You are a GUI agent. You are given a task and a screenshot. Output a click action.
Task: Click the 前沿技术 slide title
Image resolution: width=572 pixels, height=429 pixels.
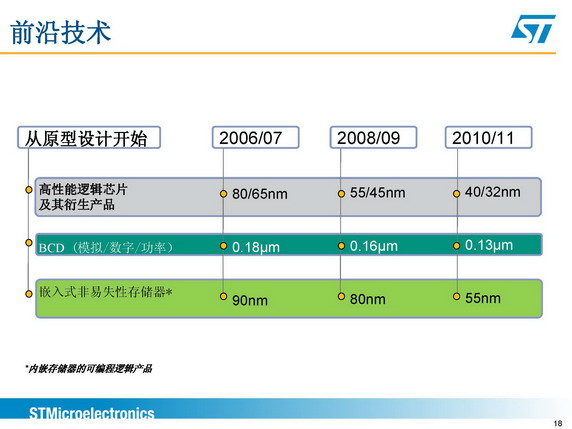tap(61, 32)
